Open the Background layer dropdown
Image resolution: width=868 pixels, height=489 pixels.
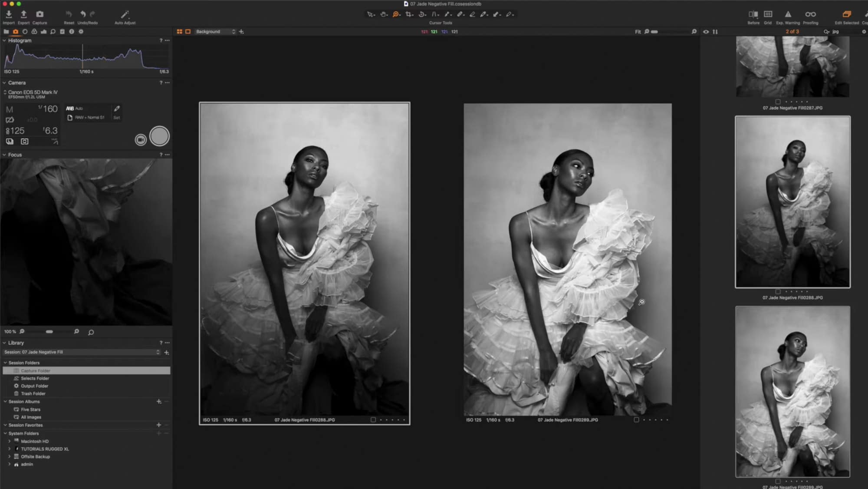coord(215,32)
